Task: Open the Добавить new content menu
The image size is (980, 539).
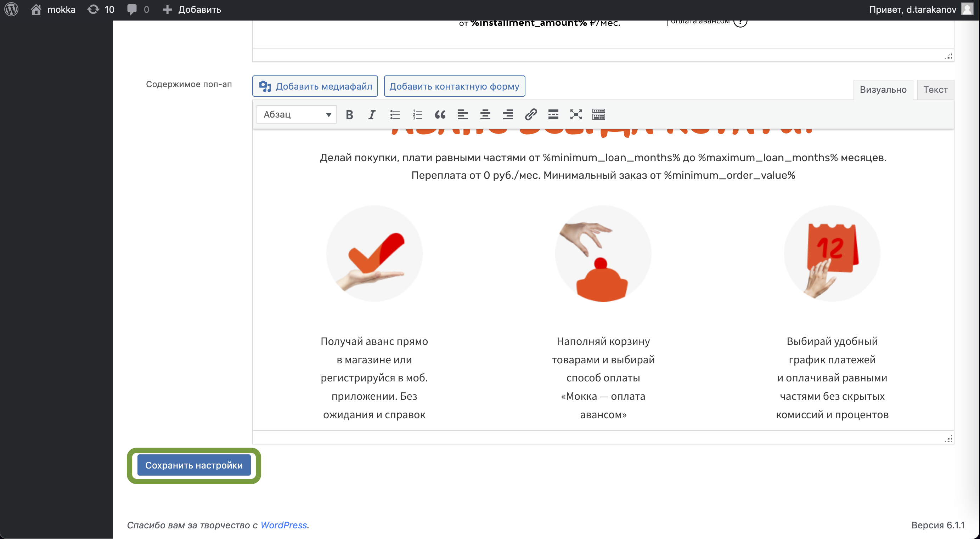Action: coord(192,10)
